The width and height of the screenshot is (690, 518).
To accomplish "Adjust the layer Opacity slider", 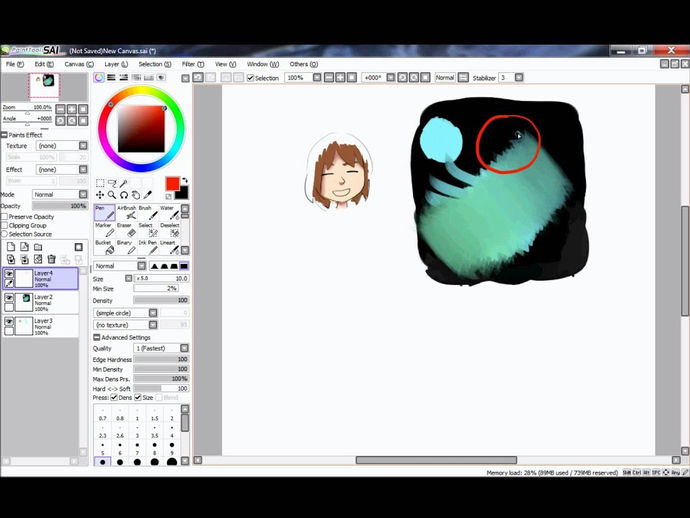I will [x=60, y=206].
